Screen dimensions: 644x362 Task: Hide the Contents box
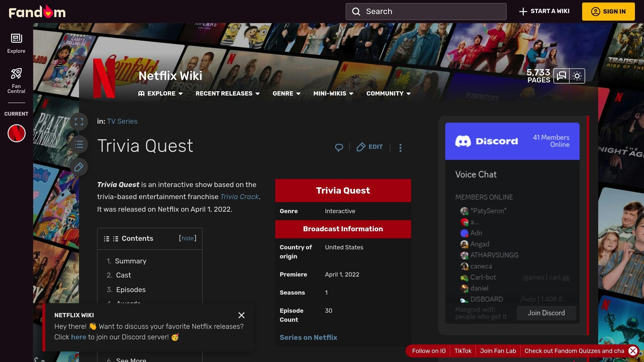tap(187, 238)
